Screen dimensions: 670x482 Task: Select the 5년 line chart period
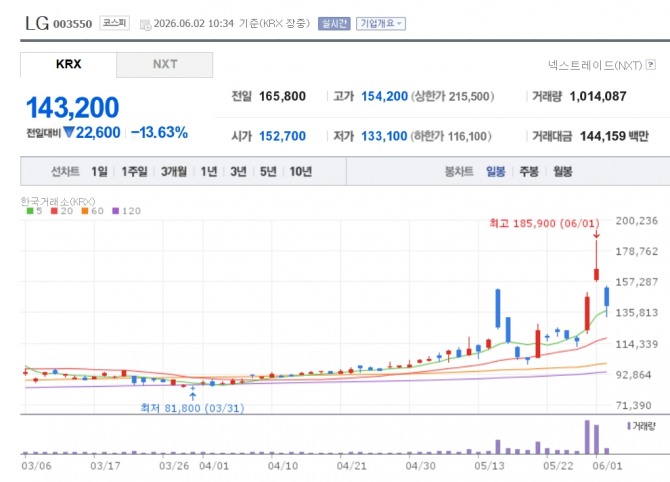pos(268,171)
